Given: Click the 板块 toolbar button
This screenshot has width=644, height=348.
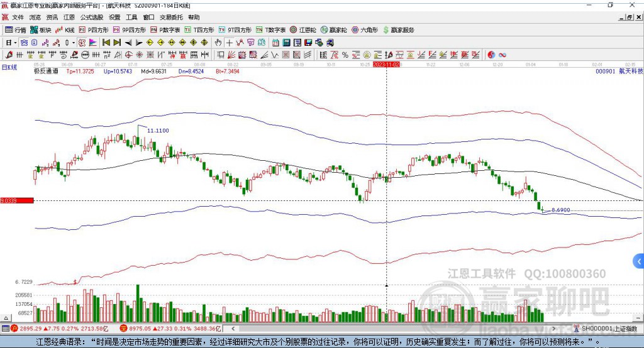Looking at the screenshot, I should coord(40,30).
